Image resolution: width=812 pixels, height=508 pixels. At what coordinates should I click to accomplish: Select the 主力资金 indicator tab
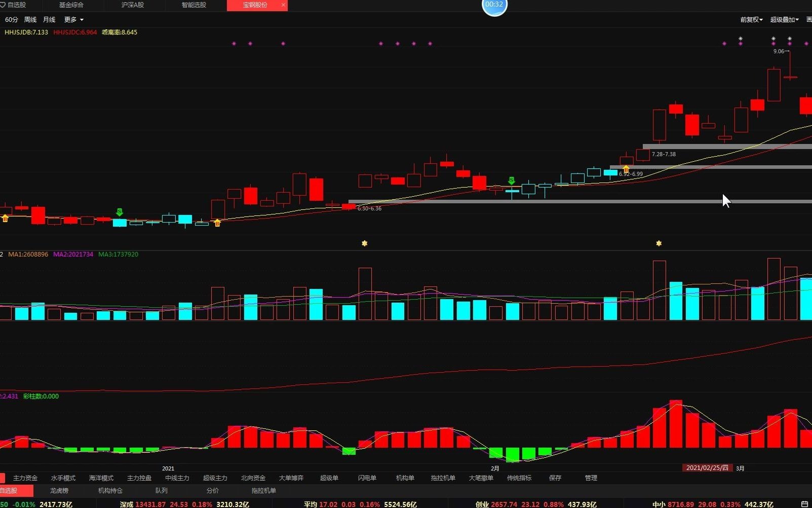pyautogui.click(x=25, y=478)
